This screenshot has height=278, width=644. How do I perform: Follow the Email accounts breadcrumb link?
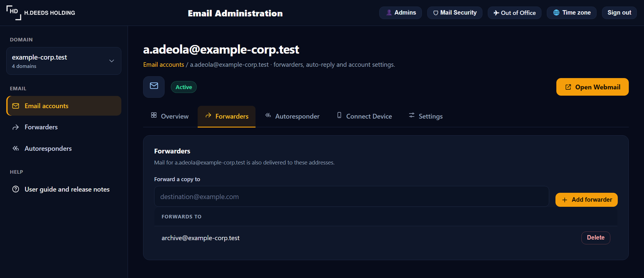(x=163, y=64)
